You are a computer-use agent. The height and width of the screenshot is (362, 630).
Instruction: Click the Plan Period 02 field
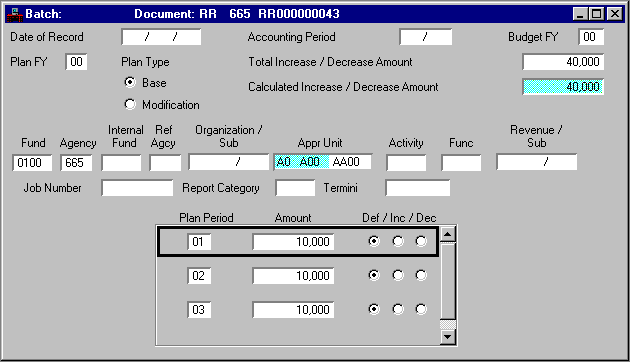[x=199, y=276]
